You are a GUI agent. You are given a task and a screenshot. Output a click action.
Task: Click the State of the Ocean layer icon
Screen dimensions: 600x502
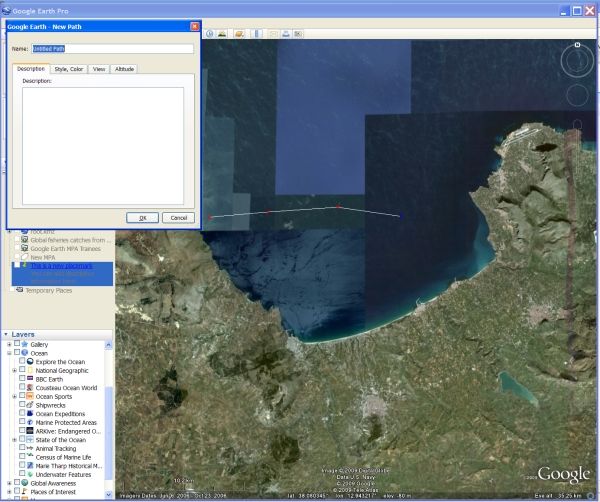tap(30, 439)
